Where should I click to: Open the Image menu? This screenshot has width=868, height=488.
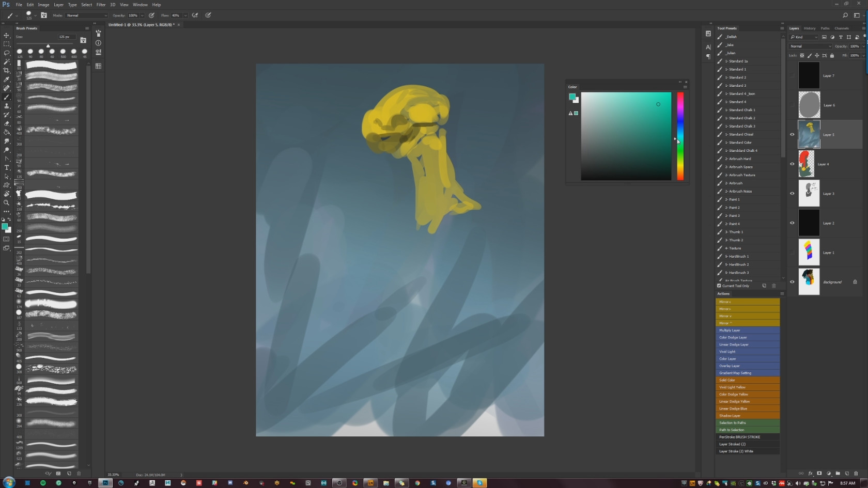[43, 5]
